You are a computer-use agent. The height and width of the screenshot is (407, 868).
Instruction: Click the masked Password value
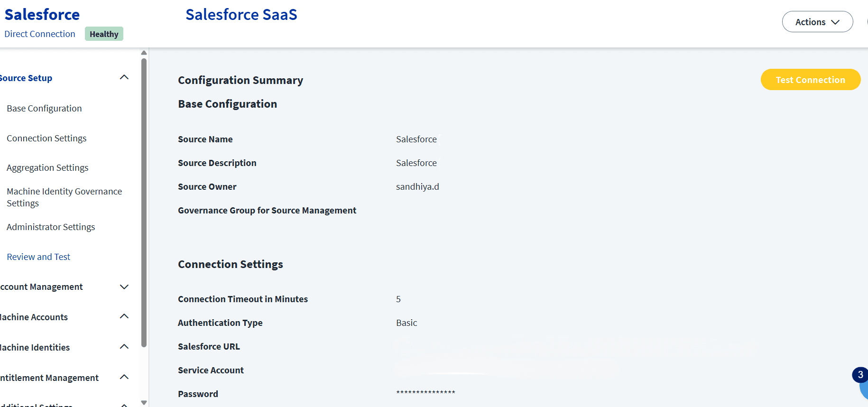[425, 393]
